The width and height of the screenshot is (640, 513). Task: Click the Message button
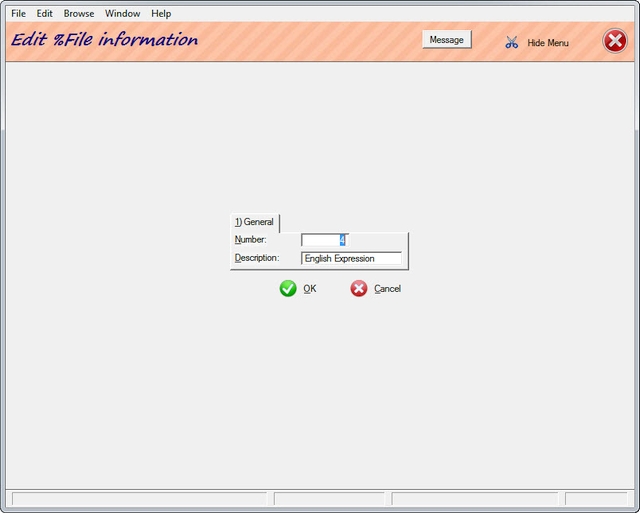(x=447, y=40)
